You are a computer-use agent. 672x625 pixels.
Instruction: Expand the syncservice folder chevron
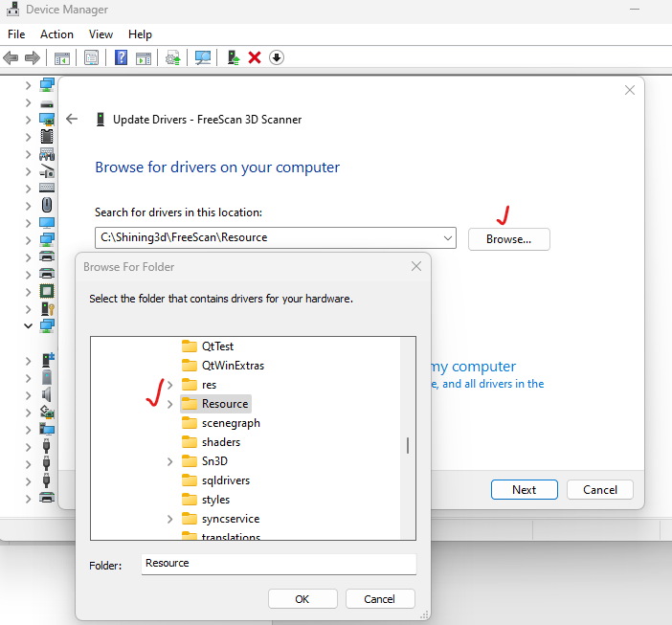tap(170, 519)
